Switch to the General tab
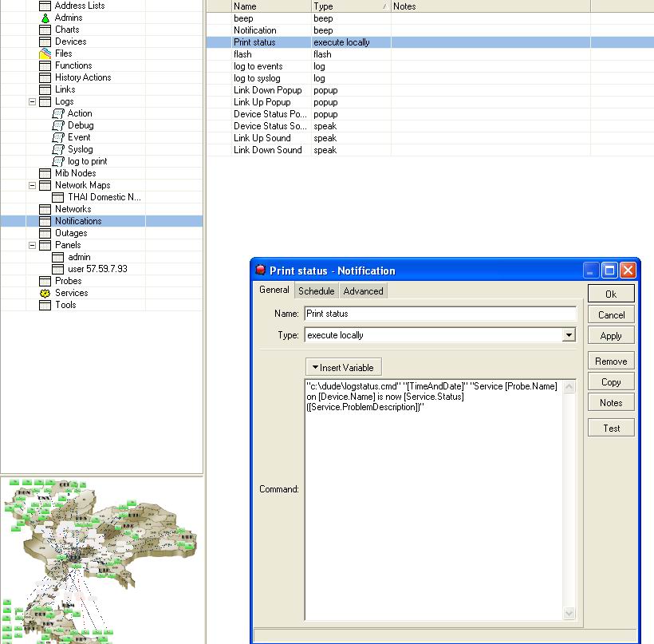Screen dimensions: 654x644 click(274, 290)
